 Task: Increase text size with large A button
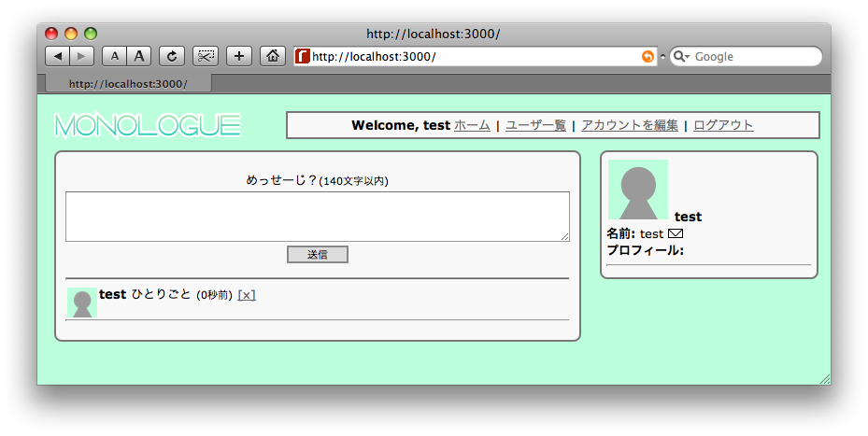139,56
